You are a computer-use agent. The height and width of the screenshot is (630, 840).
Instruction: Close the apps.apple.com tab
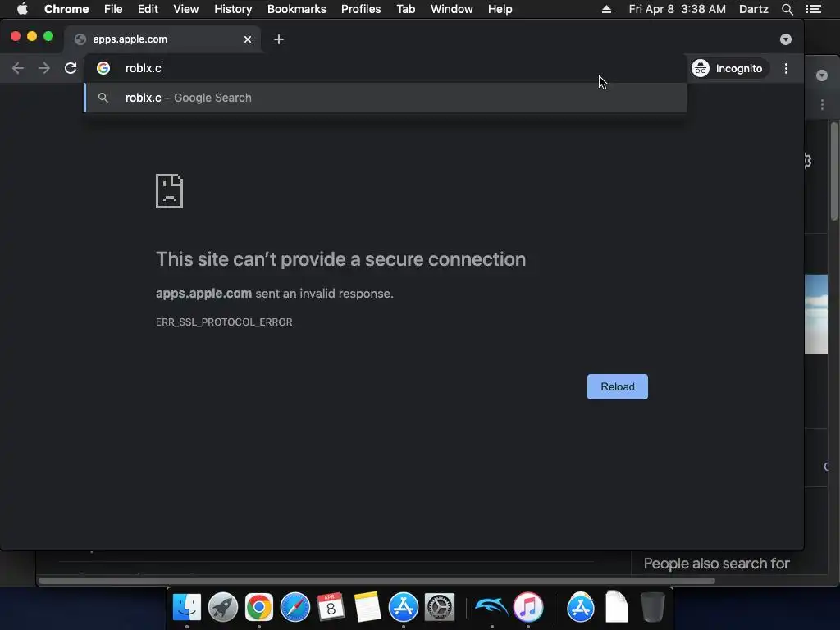pyautogui.click(x=248, y=39)
